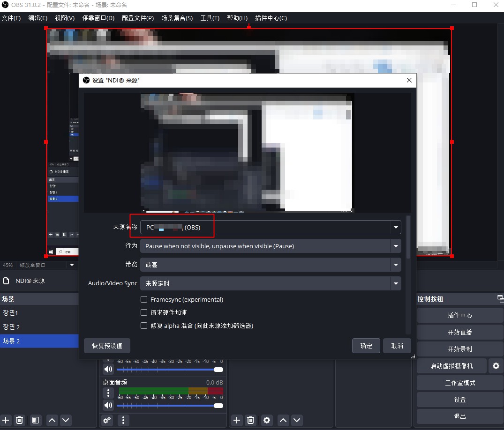Select scene 장면 2 in the scenes list

39,327
